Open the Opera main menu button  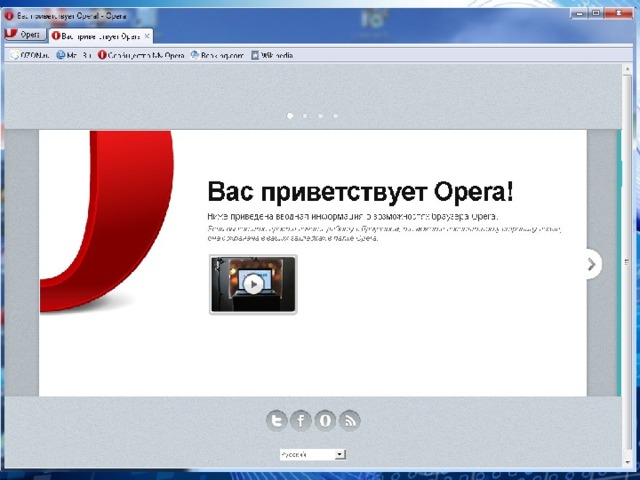[x=24, y=35]
